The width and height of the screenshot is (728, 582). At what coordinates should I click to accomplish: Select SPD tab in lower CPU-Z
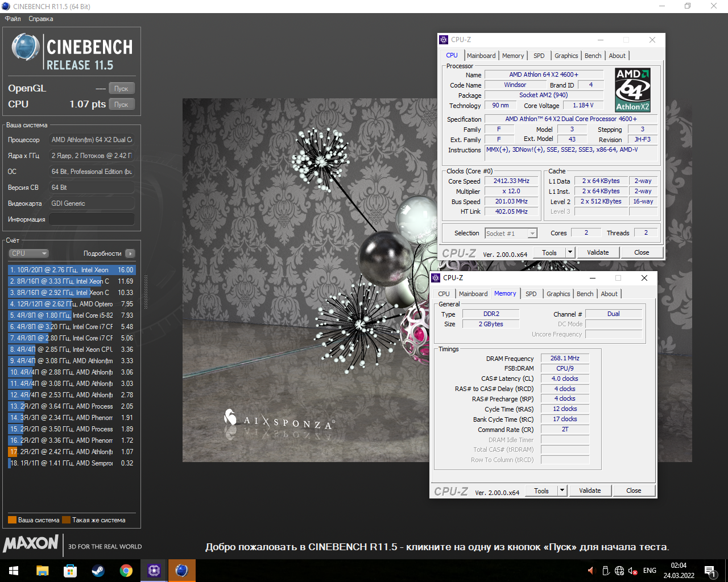pyautogui.click(x=531, y=294)
